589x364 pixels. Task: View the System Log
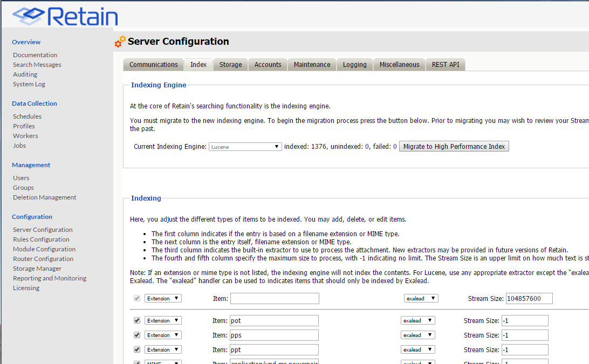coord(29,84)
